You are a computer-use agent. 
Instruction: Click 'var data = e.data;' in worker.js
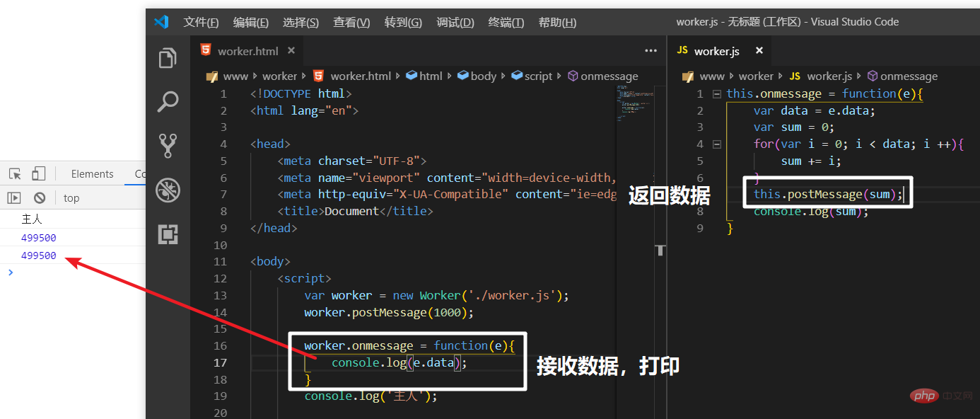tap(815, 110)
